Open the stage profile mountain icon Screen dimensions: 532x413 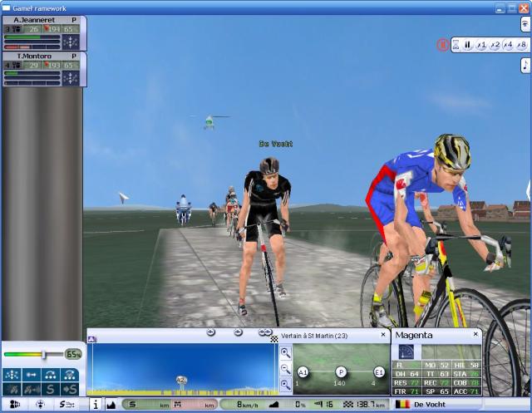point(111,405)
